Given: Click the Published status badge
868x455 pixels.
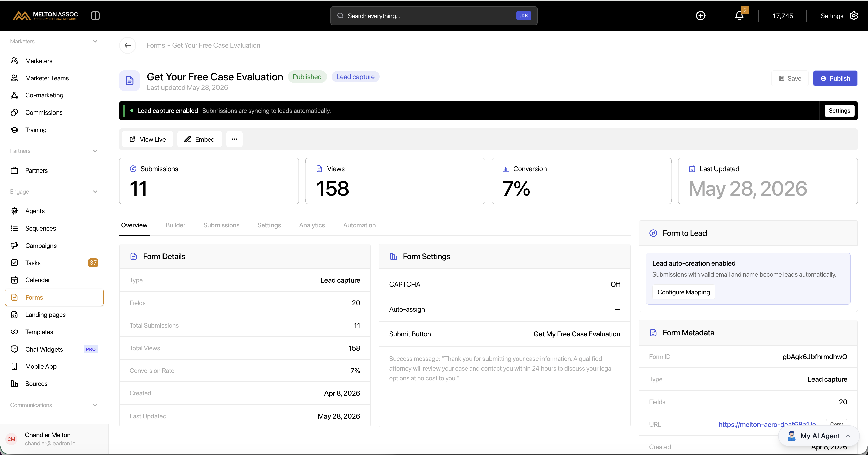Looking at the screenshot, I should click(307, 77).
